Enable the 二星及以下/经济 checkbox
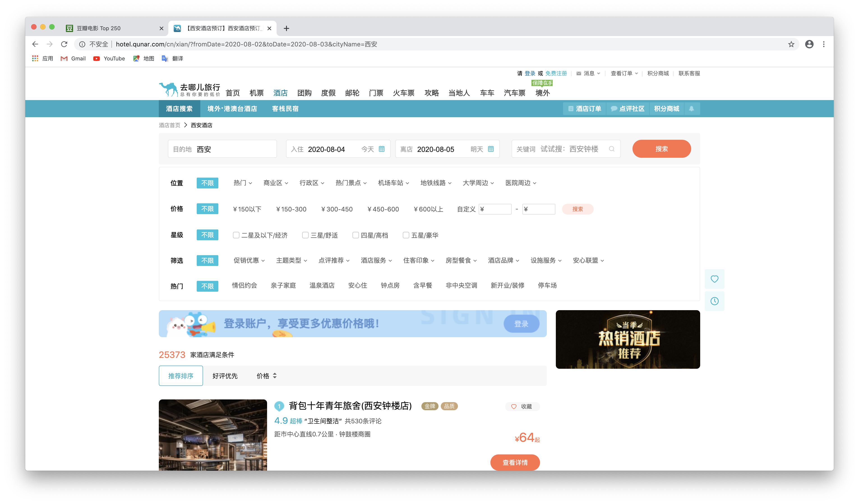This screenshot has width=859, height=504. click(x=236, y=235)
